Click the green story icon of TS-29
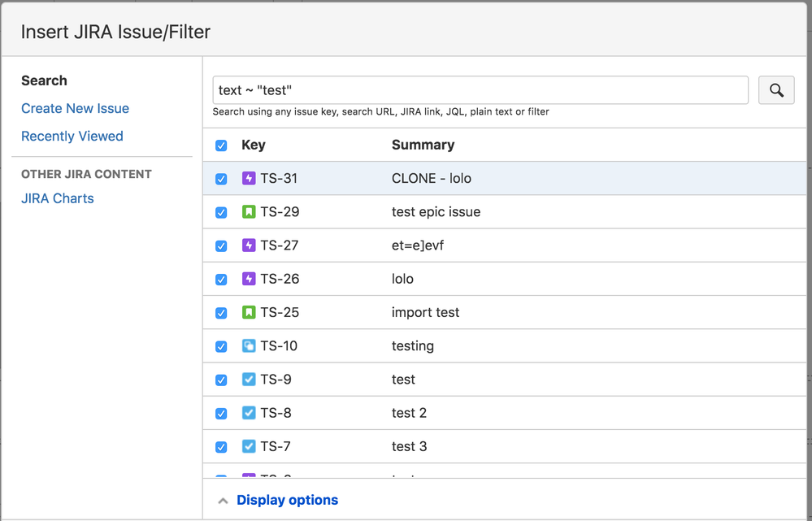 click(249, 212)
